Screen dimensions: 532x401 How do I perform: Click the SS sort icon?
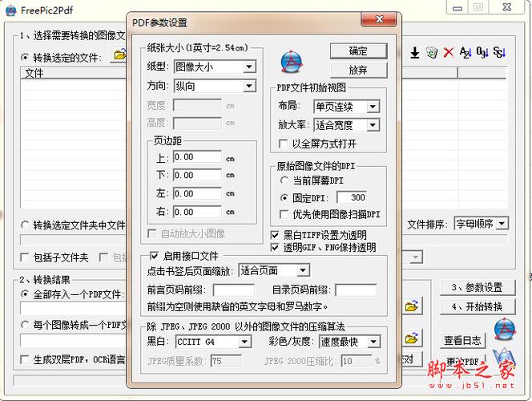click(499, 53)
